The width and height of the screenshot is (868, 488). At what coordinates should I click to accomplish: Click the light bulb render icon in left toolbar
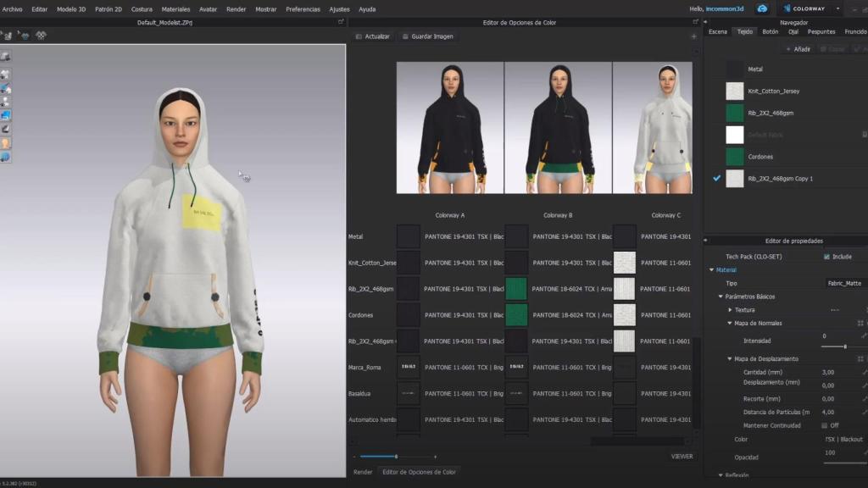coord(6,142)
